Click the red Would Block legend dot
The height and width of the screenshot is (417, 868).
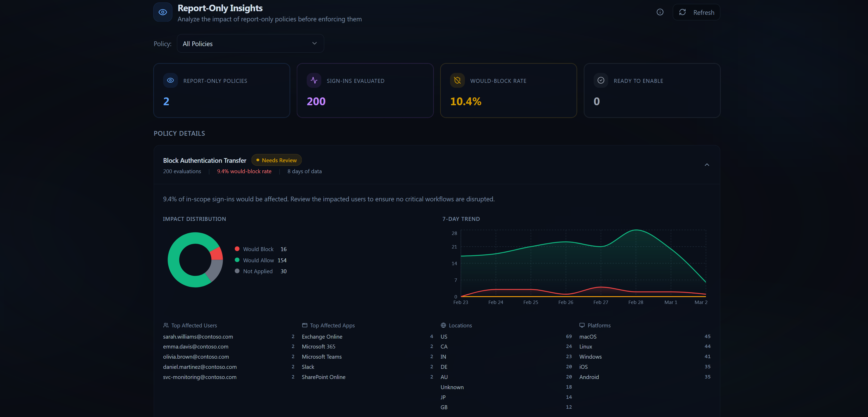[x=237, y=249]
